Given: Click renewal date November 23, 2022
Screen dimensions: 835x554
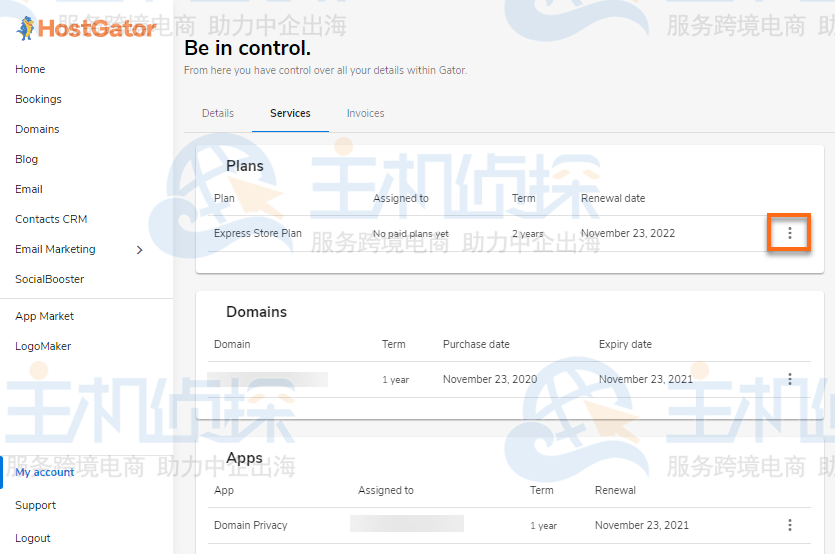Looking at the screenshot, I should click(628, 233).
